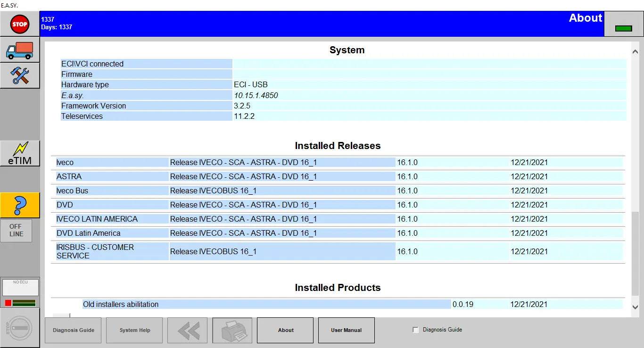The width and height of the screenshot is (644, 348).
Task: Open the wrench tools icon
Action: point(19,75)
